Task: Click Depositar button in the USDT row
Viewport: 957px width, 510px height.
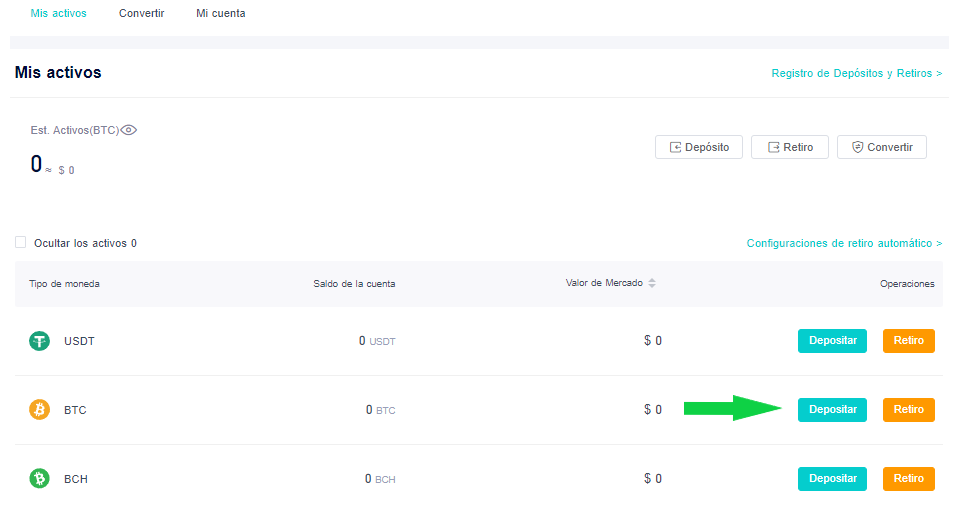Action: point(832,340)
